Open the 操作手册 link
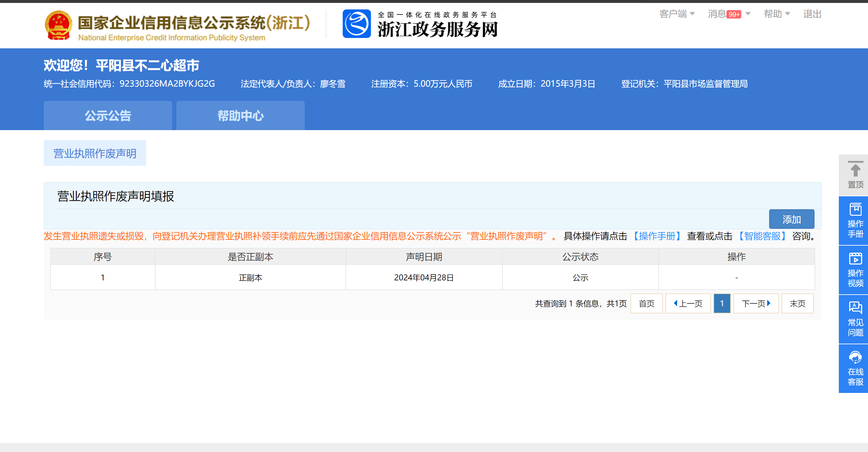 point(656,236)
